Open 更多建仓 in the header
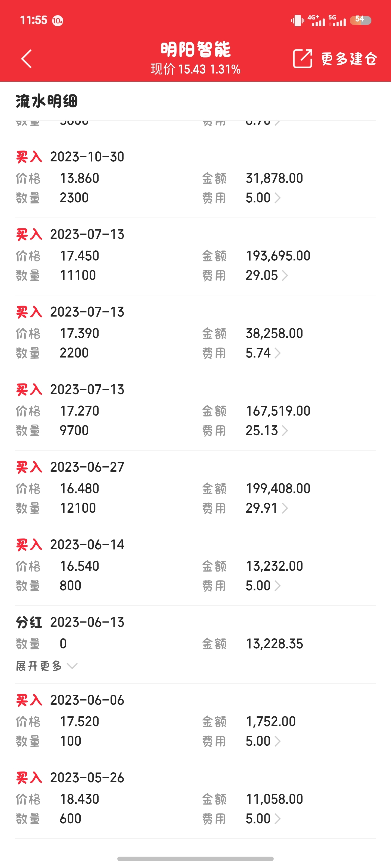This screenshot has width=391, height=868. click(348, 59)
